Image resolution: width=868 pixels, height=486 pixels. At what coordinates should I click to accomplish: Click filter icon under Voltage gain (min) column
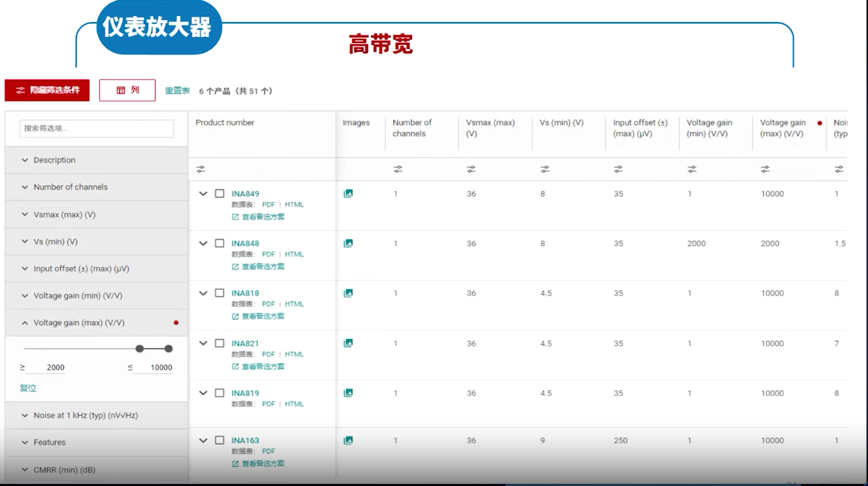pos(692,169)
